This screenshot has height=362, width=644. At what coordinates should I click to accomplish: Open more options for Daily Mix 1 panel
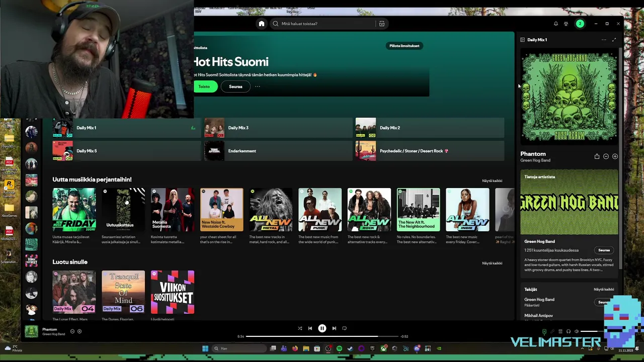coord(604,40)
